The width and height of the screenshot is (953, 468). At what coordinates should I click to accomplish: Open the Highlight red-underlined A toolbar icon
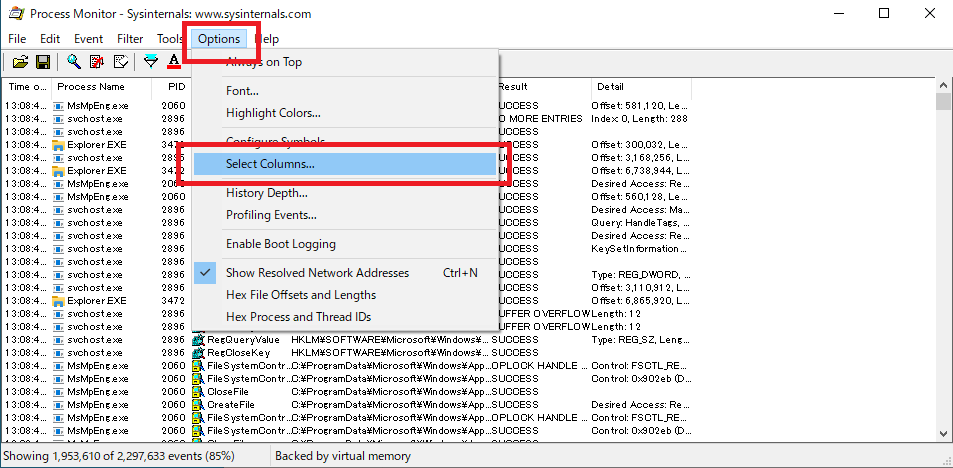tap(174, 61)
